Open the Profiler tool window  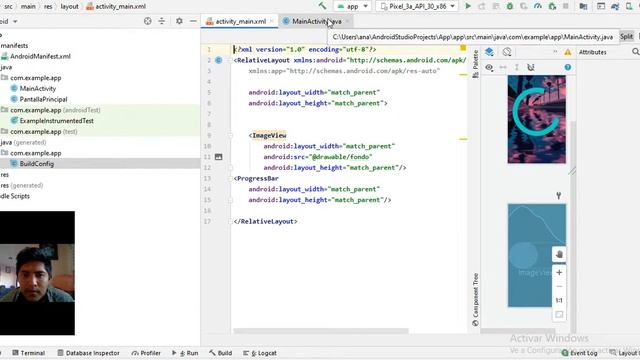(146, 353)
